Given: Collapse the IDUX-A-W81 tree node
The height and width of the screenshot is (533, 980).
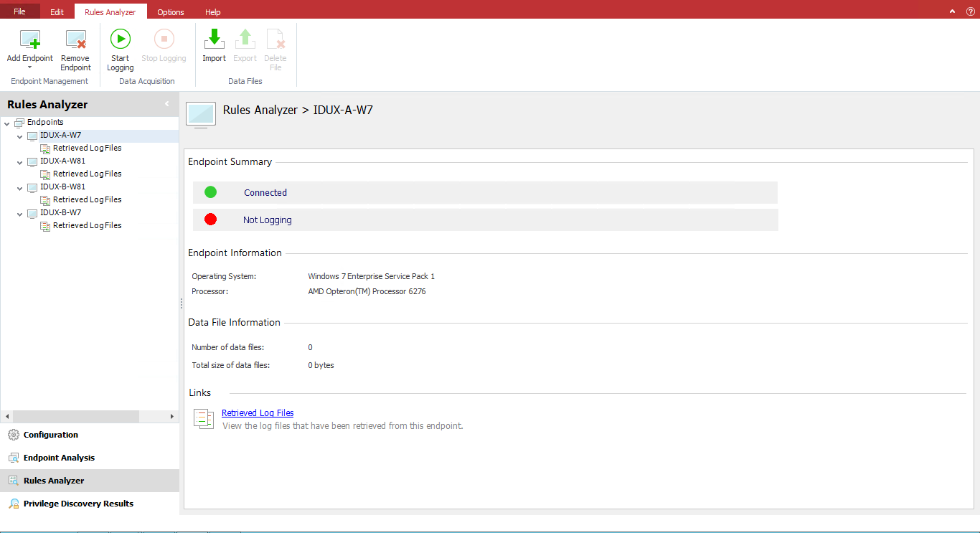Looking at the screenshot, I should (20, 162).
